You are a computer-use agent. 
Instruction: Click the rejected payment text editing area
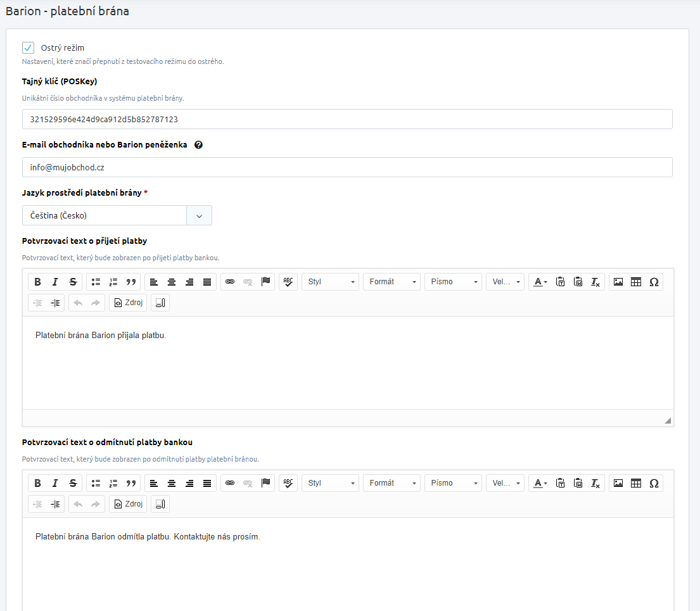[348, 565]
